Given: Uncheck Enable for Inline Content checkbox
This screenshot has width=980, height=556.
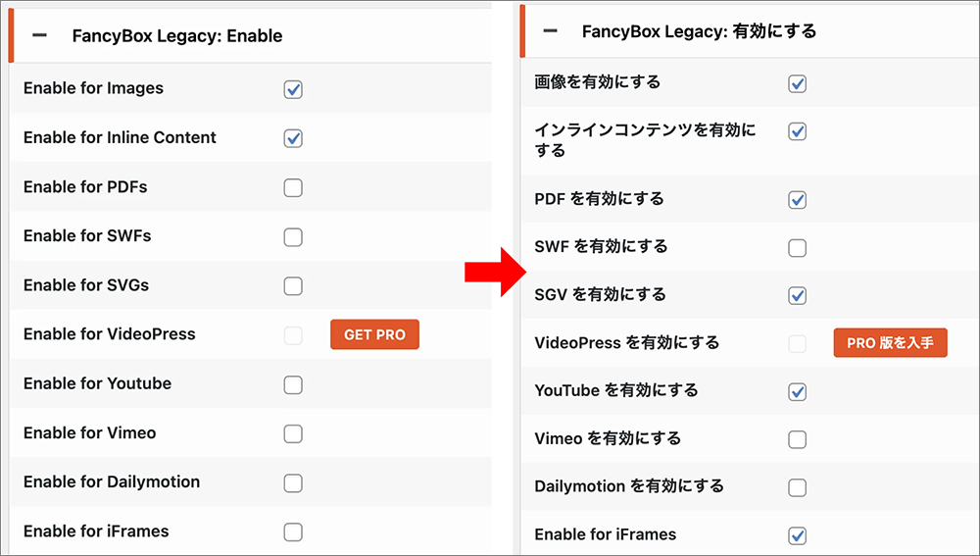Looking at the screenshot, I should 293,138.
